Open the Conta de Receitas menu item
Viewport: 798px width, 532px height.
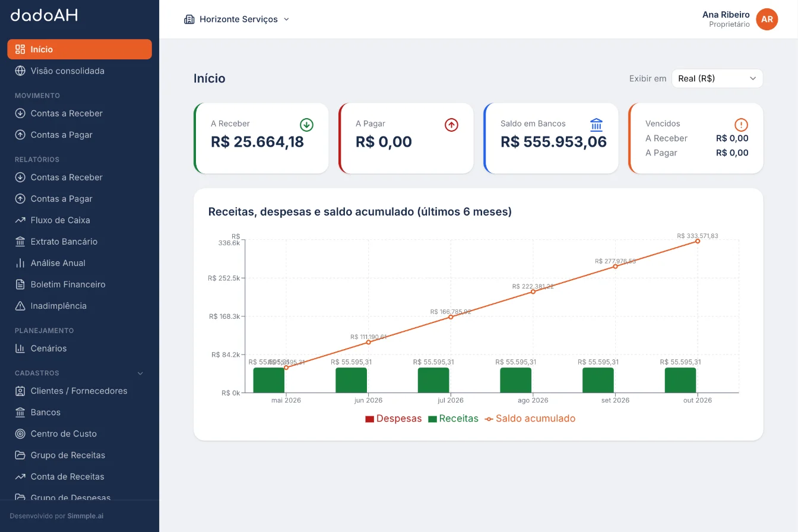tap(80, 477)
